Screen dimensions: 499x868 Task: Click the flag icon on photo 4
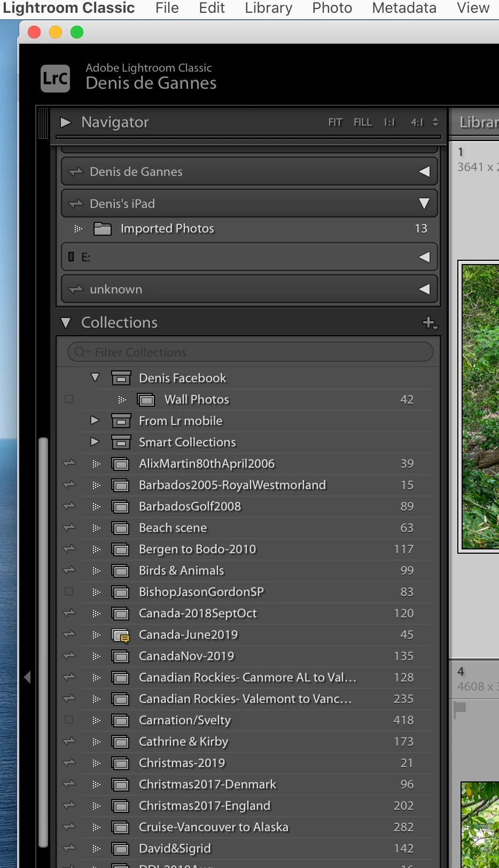[459, 709]
